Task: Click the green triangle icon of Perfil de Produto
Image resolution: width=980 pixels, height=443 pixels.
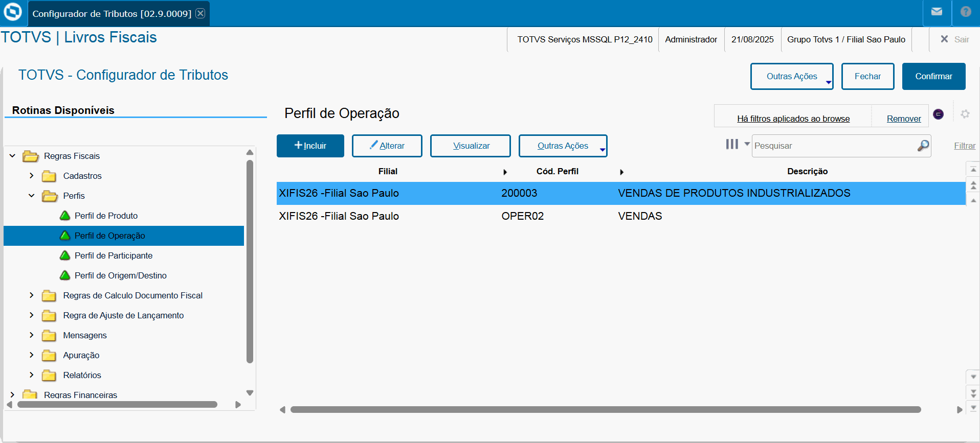Action: click(x=65, y=216)
